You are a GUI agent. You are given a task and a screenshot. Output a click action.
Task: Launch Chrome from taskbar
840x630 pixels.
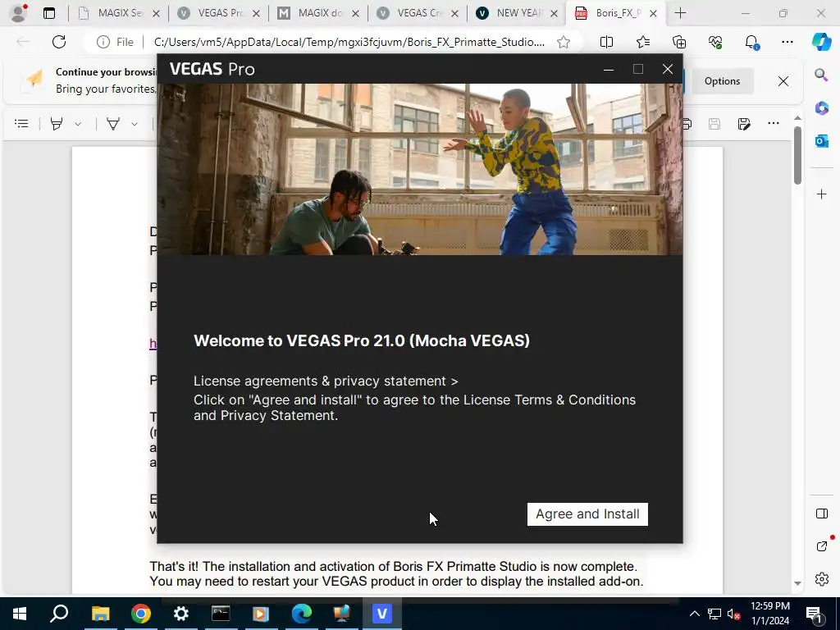point(140,614)
